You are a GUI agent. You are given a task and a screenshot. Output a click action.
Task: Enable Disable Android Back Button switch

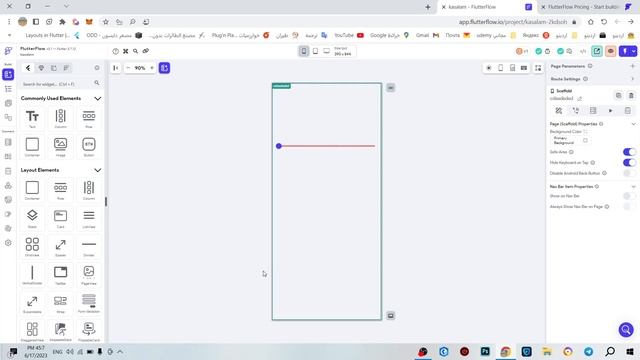click(x=629, y=173)
